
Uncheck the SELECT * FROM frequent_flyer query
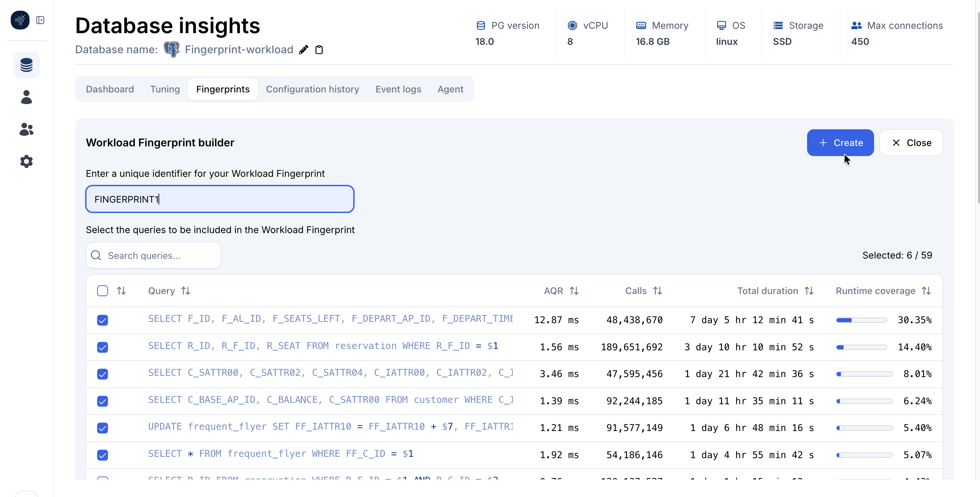click(x=102, y=455)
